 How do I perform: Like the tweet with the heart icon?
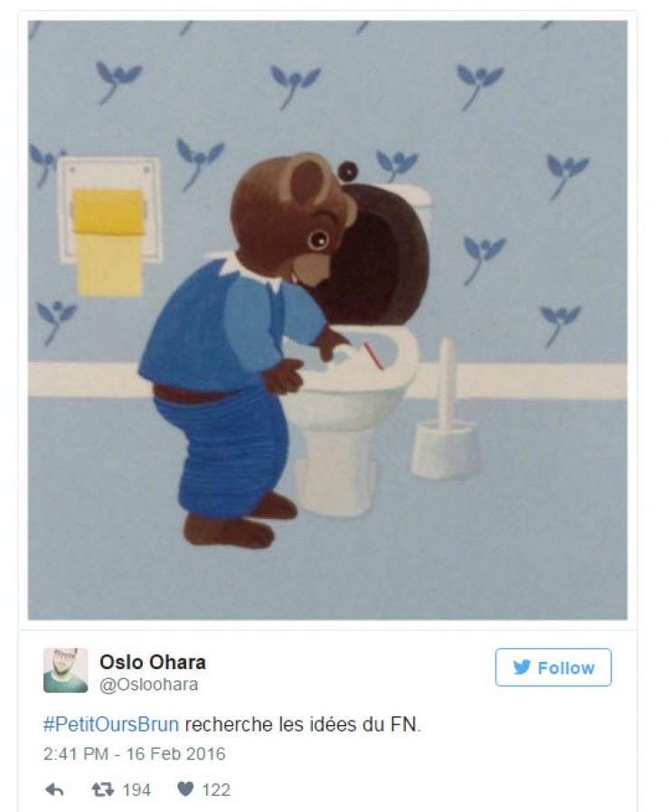184,789
